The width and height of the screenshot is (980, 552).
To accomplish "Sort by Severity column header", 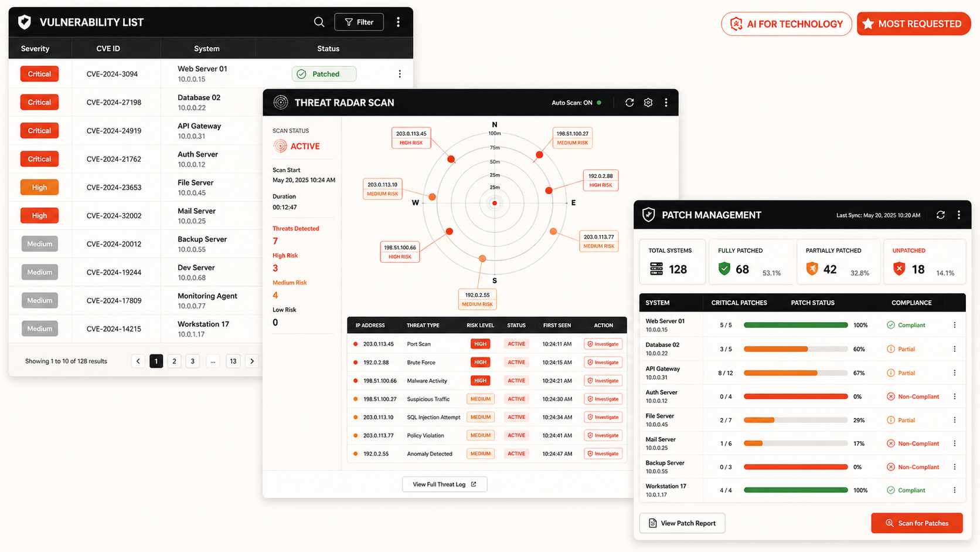I will coord(35,49).
